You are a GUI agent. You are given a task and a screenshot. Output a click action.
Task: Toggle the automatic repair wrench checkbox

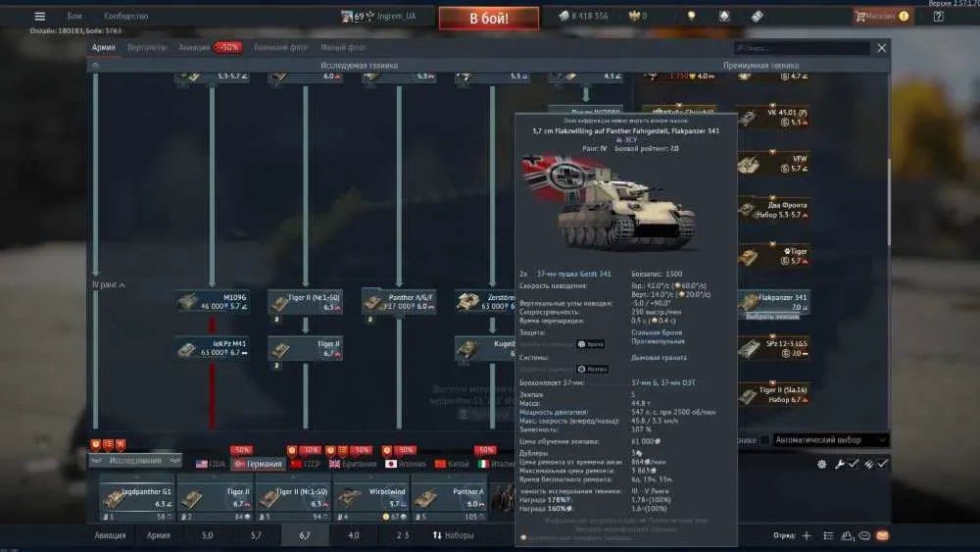(x=854, y=464)
